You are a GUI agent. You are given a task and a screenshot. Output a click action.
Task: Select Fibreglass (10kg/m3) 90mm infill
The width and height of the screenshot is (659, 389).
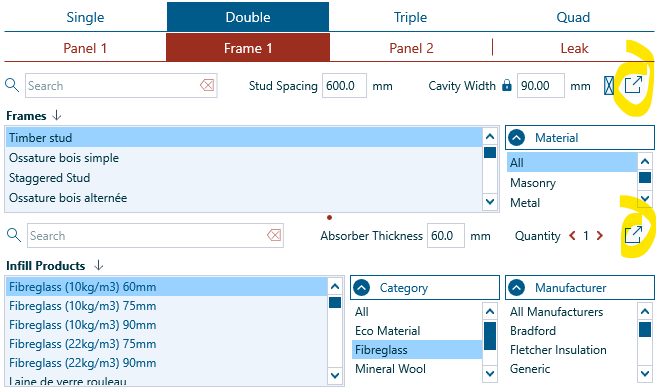click(166, 325)
